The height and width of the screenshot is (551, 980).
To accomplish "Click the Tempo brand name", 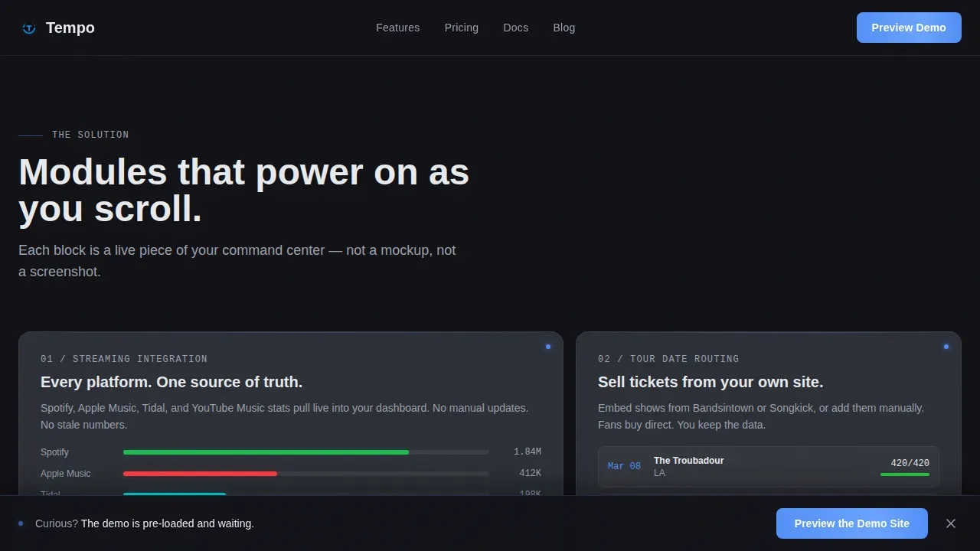I will tap(70, 28).
